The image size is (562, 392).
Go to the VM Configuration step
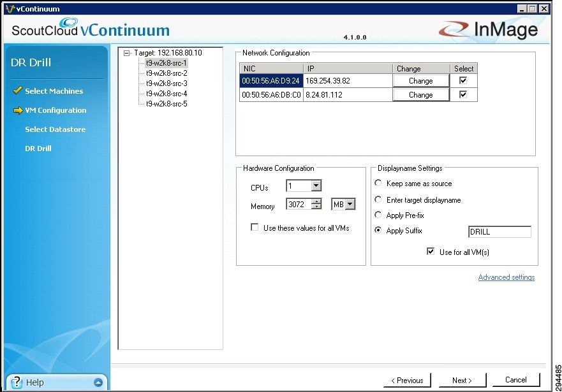[x=55, y=110]
